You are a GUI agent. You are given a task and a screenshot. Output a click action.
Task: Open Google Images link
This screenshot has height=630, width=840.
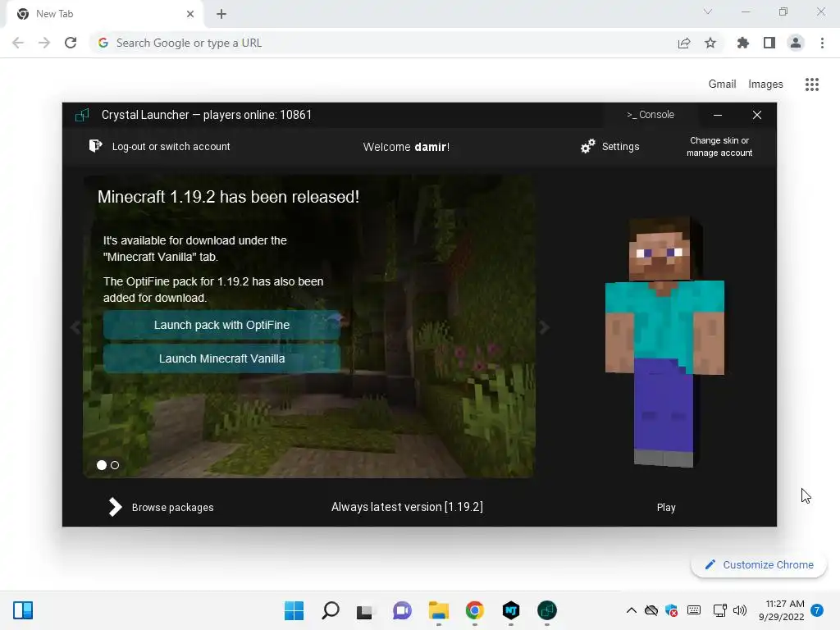pyautogui.click(x=765, y=84)
